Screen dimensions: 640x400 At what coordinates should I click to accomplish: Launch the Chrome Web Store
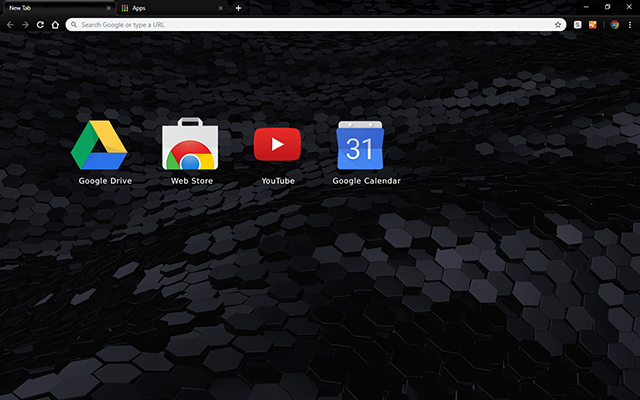(x=190, y=145)
